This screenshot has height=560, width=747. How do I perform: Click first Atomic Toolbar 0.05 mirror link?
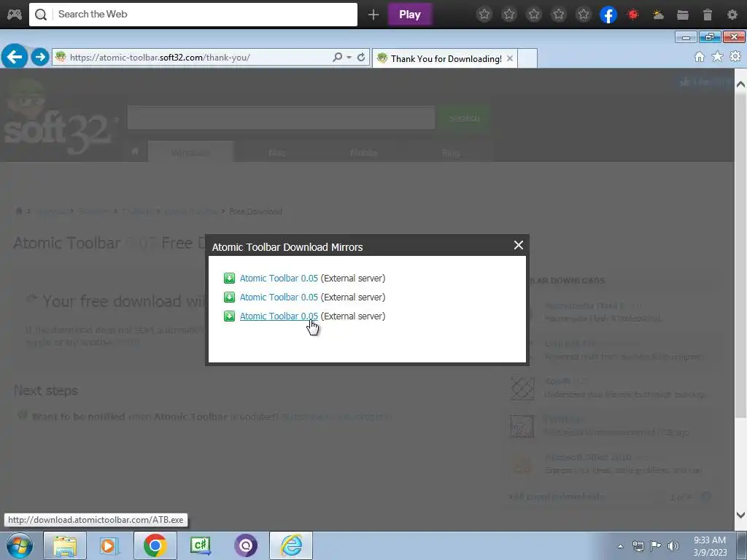279,278
